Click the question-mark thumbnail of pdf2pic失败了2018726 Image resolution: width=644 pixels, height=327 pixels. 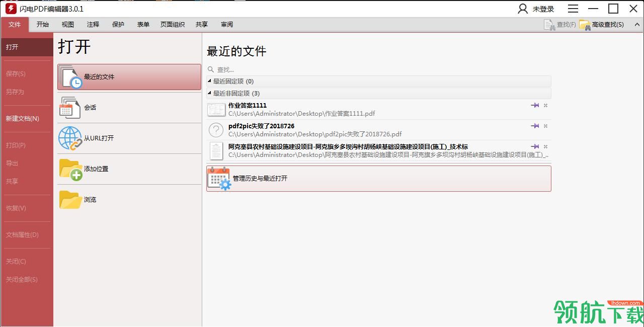(216, 130)
